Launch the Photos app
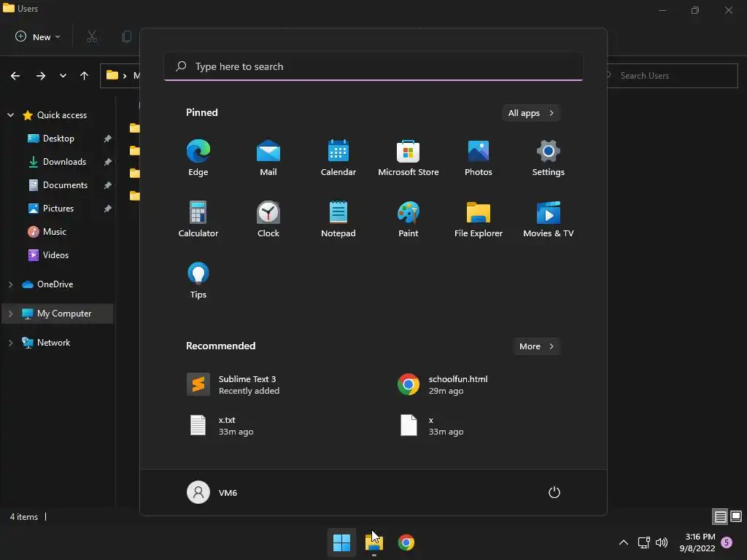Viewport: 747px width, 560px height. 479,158
